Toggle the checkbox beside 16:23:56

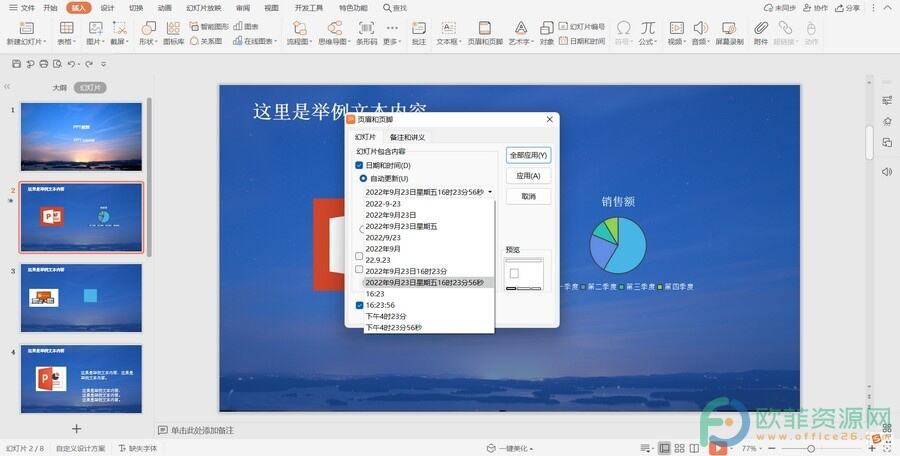[x=359, y=305]
